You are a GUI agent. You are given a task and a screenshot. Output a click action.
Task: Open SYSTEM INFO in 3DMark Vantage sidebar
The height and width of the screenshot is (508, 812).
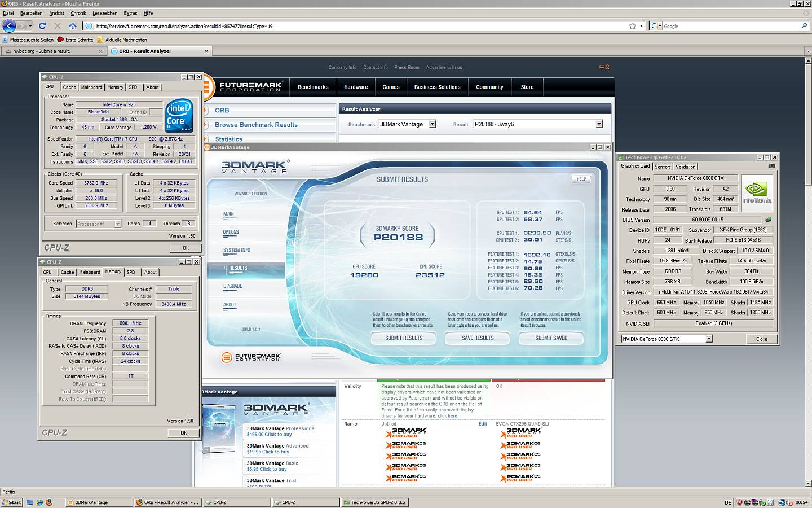(x=236, y=250)
